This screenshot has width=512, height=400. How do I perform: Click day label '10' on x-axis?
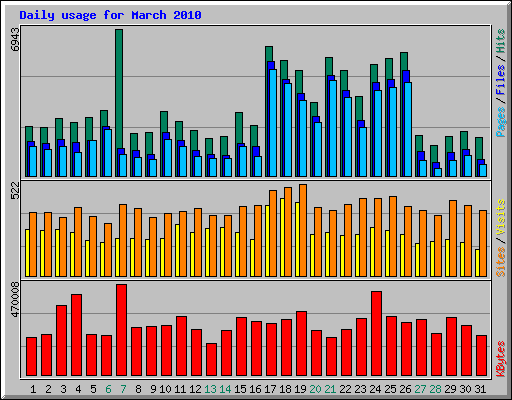coord(165,389)
